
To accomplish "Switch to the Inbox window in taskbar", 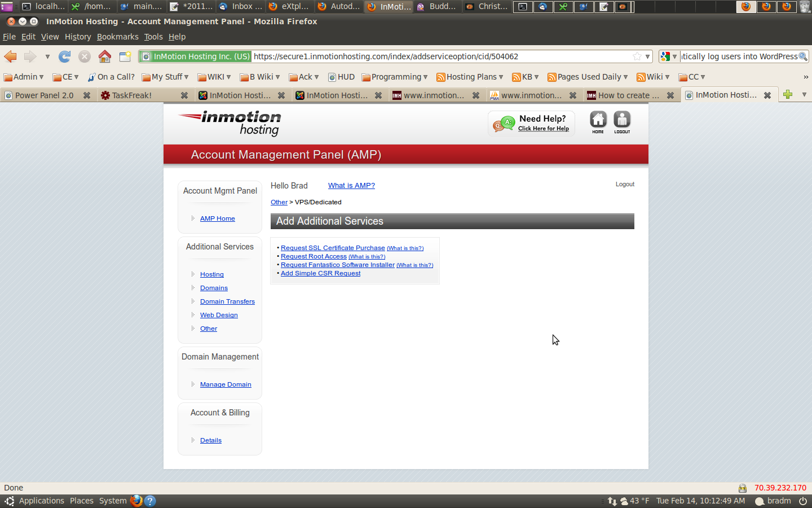I will tap(241, 7).
